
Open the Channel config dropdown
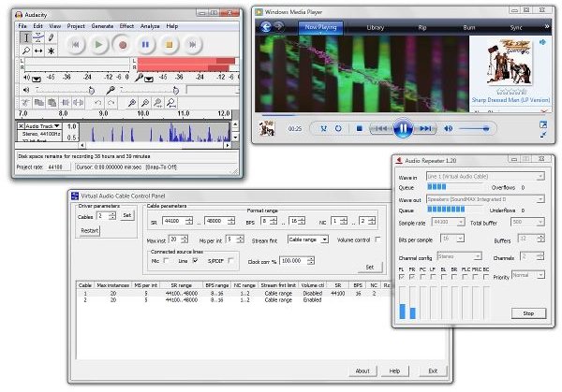tap(478, 256)
